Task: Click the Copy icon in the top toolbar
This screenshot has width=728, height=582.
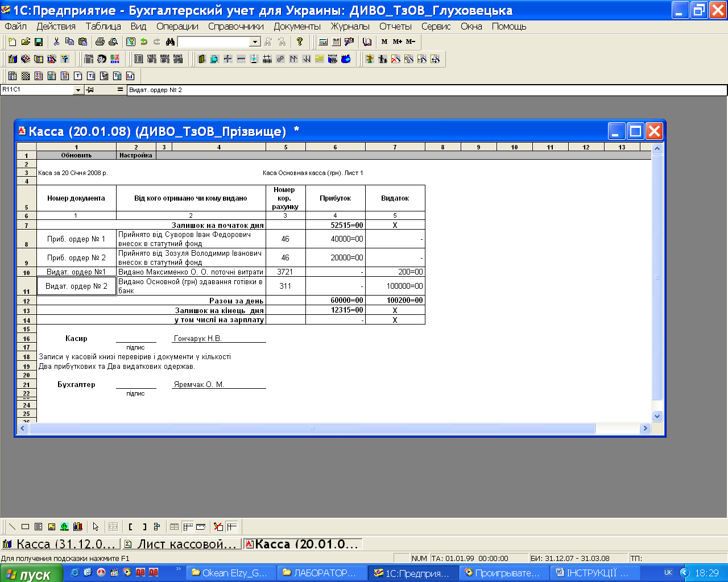Action: pyautogui.click(x=69, y=42)
